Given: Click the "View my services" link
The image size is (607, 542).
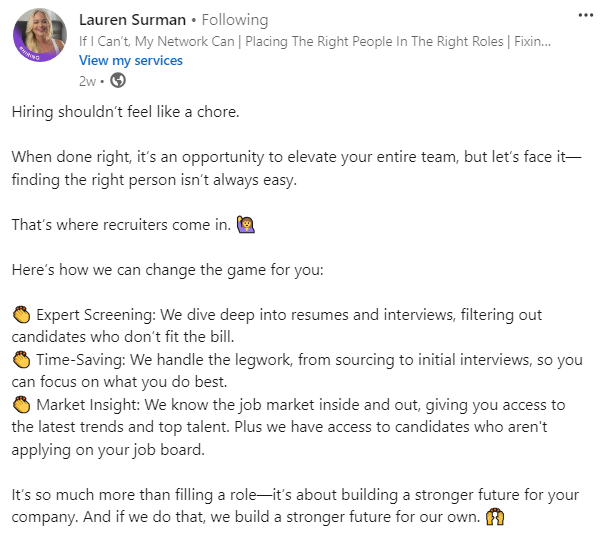Looking at the screenshot, I should tap(131, 60).
